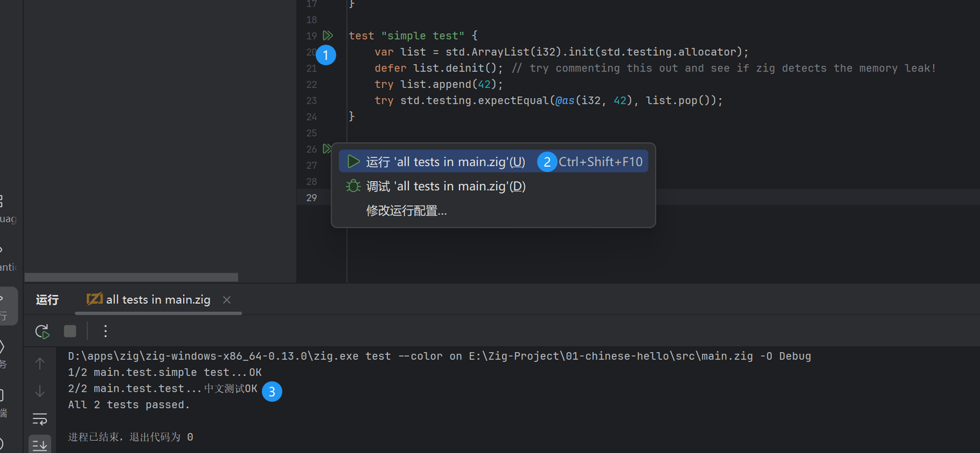
Task: Click the Zig logo on the run tab
Action: pyautogui.click(x=95, y=299)
